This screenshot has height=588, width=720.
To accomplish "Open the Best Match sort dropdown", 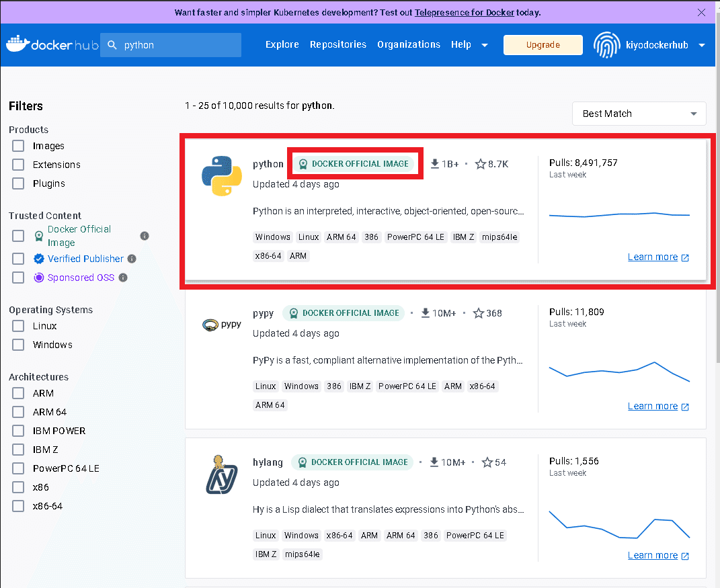I will click(639, 114).
